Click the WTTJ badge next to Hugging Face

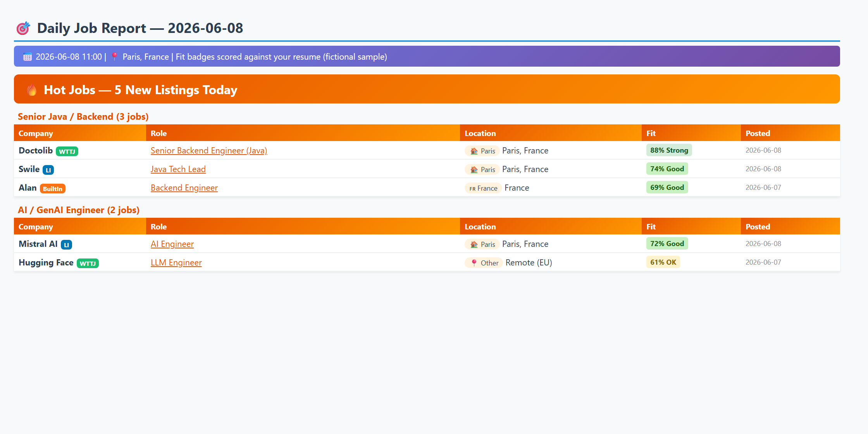[x=88, y=263]
